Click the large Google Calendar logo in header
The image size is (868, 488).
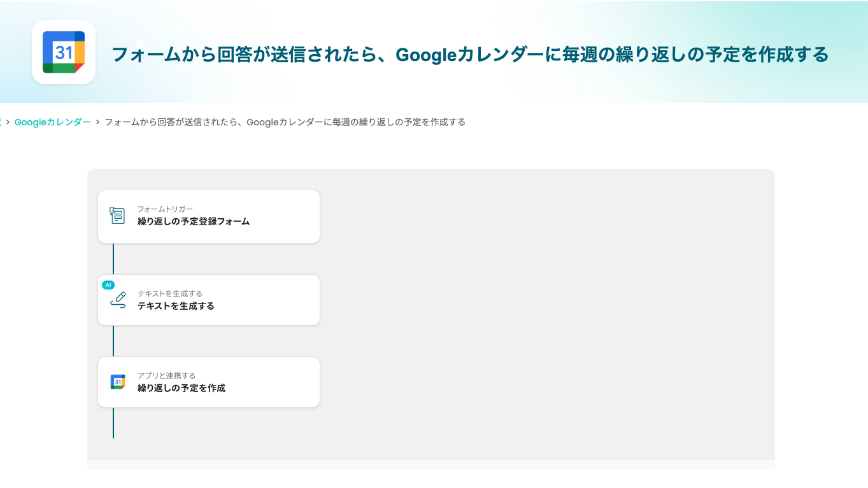[64, 52]
